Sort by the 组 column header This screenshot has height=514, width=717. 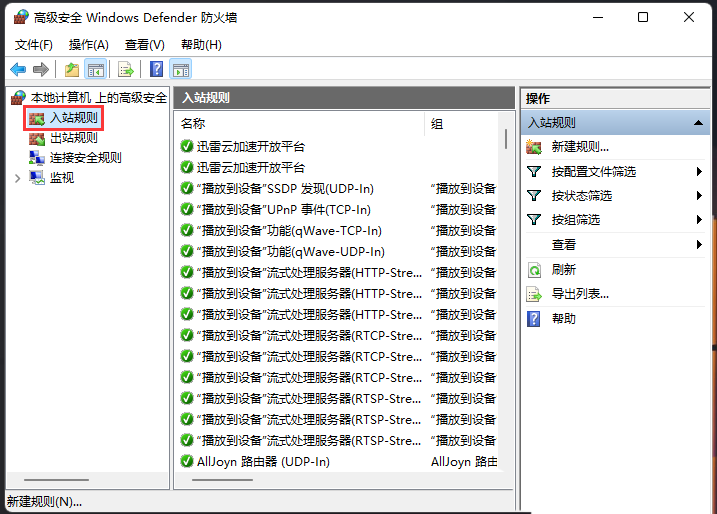(x=437, y=123)
